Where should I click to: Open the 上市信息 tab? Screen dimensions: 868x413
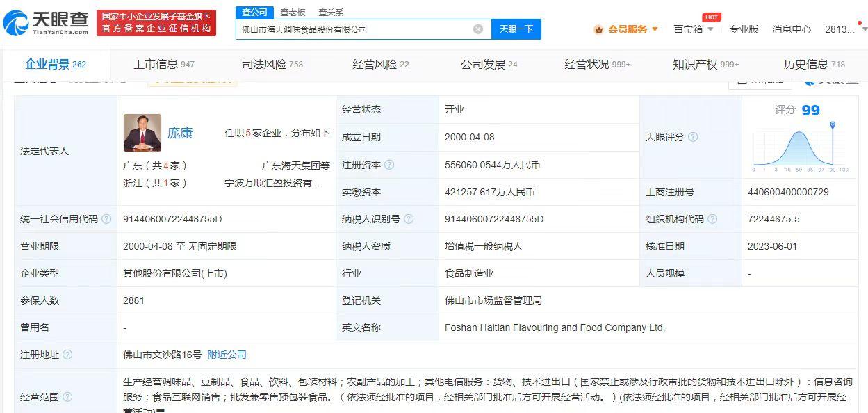(164, 65)
